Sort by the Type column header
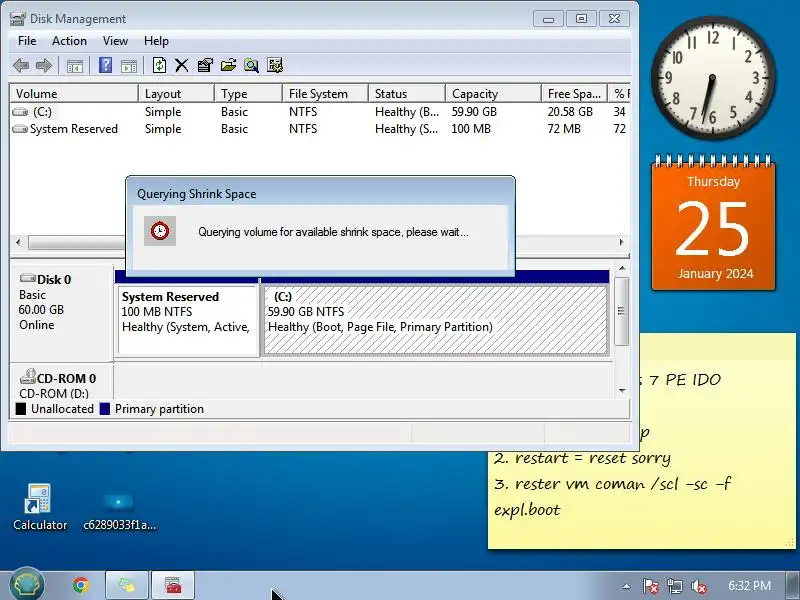This screenshot has width=800, height=600. coord(248,94)
